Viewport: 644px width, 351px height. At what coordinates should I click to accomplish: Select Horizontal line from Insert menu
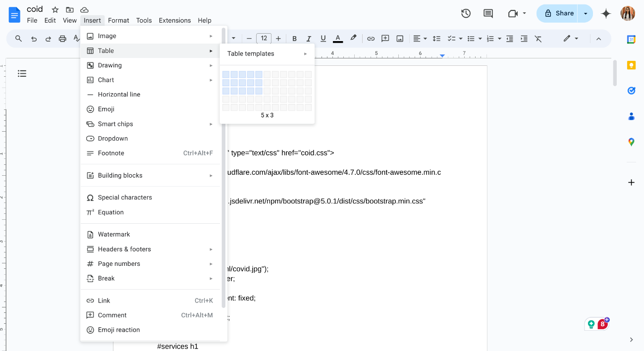[119, 94]
